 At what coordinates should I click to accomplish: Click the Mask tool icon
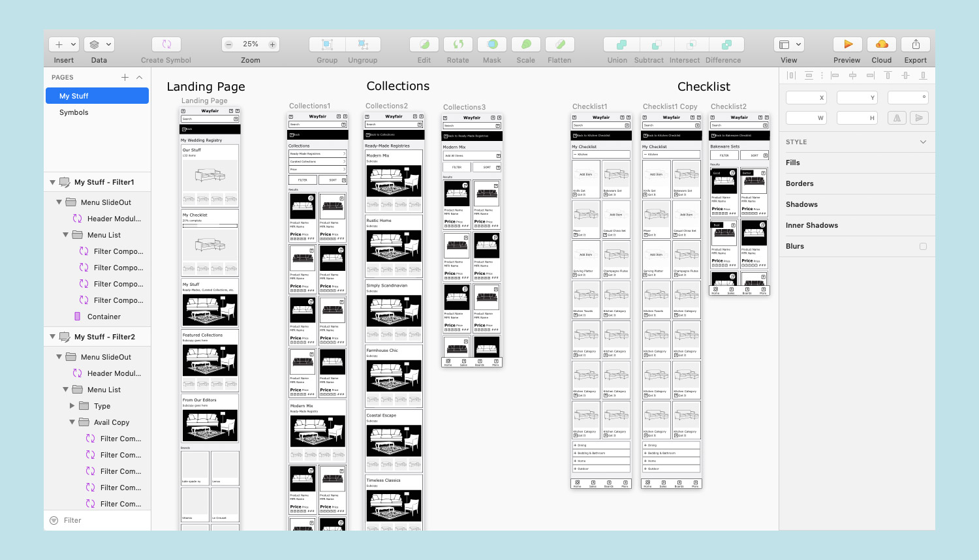[492, 44]
